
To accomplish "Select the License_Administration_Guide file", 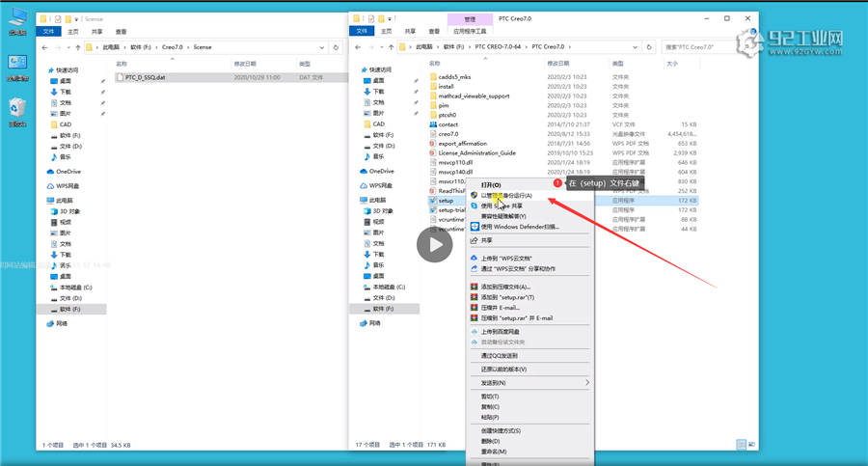I will (477, 153).
